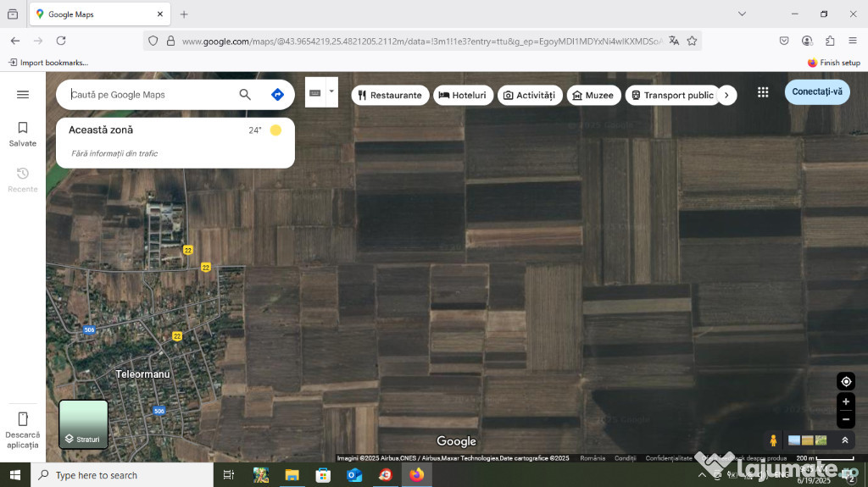The image size is (868, 487).
Task: Click translate page icon in address bar
Action: 674,41
